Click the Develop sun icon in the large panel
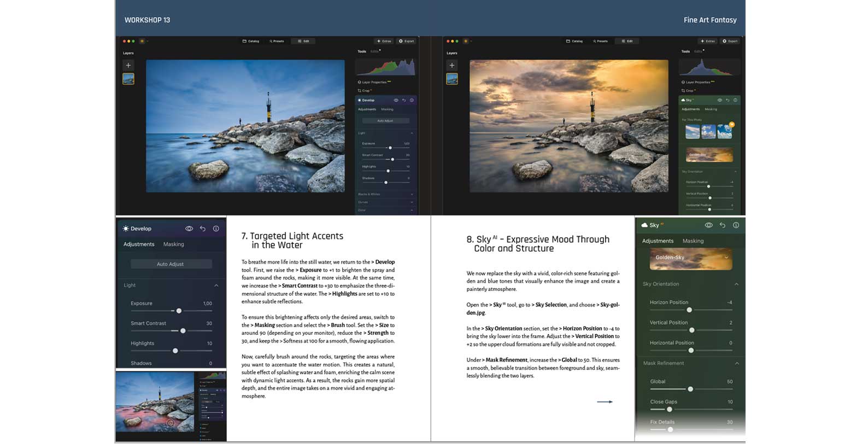 [x=126, y=229]
